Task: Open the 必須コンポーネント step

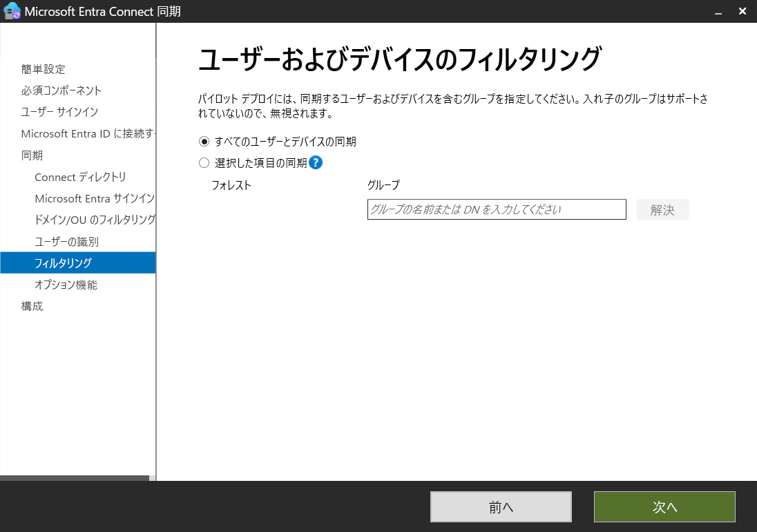Action: click(x=61, y=91)
